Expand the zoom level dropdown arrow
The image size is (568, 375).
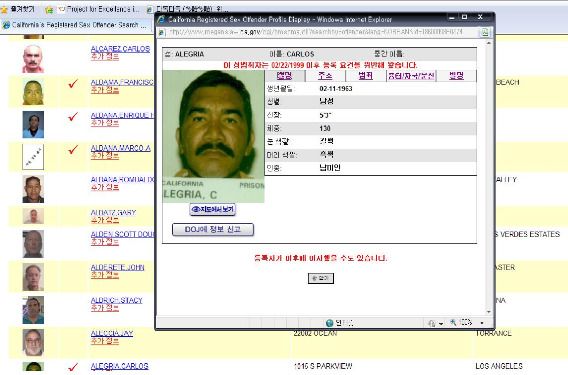tap(482, 323)
